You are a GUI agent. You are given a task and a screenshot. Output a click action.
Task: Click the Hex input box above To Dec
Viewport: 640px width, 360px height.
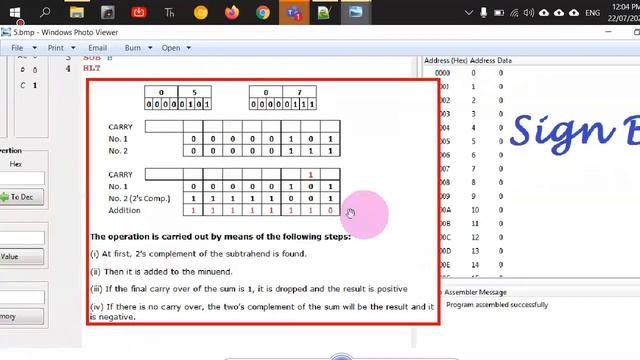22,178
